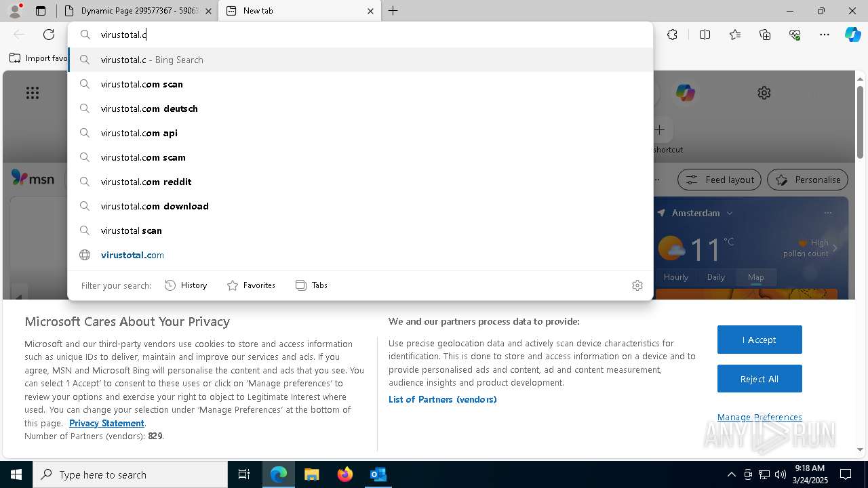
Task: Click into the address bar text field
Action: click(x=360, y=35)
